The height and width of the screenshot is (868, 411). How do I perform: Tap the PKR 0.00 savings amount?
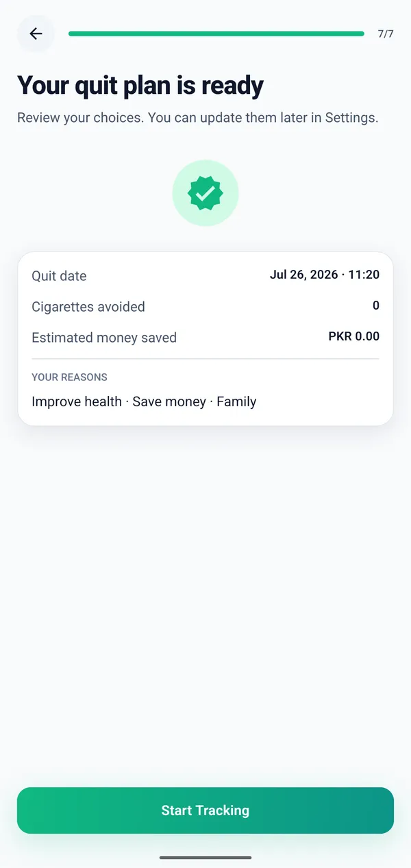(x=354, y=336)
